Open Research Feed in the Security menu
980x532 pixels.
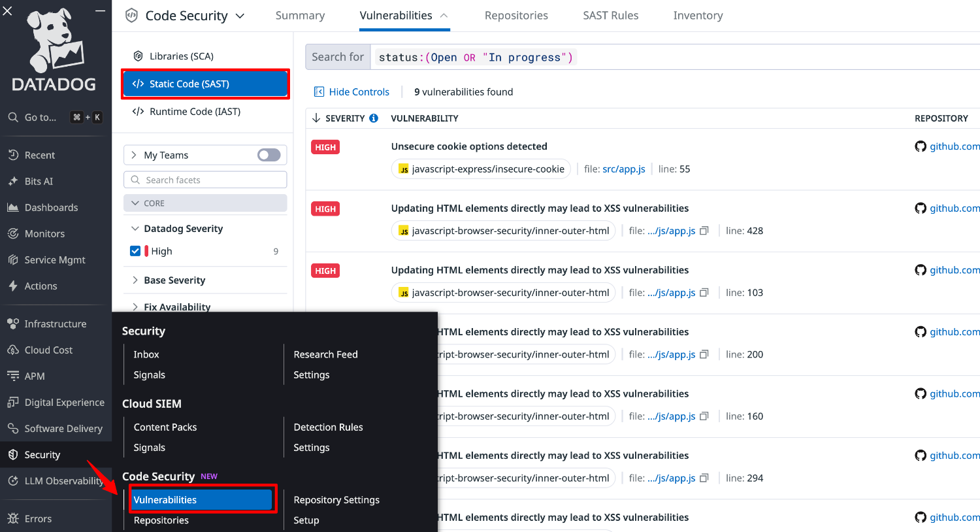325,354
